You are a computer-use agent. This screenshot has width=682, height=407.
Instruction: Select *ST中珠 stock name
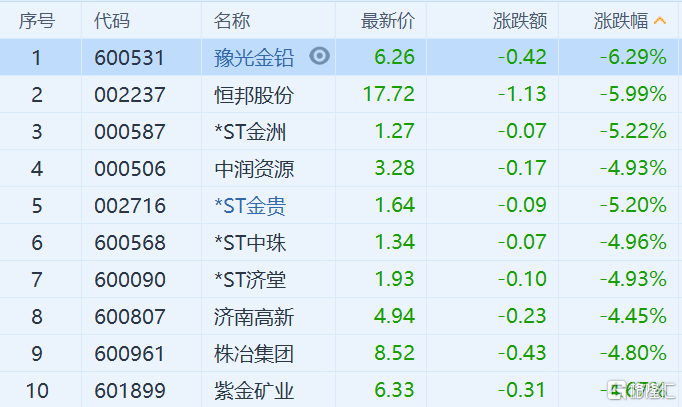click(250, 243)
